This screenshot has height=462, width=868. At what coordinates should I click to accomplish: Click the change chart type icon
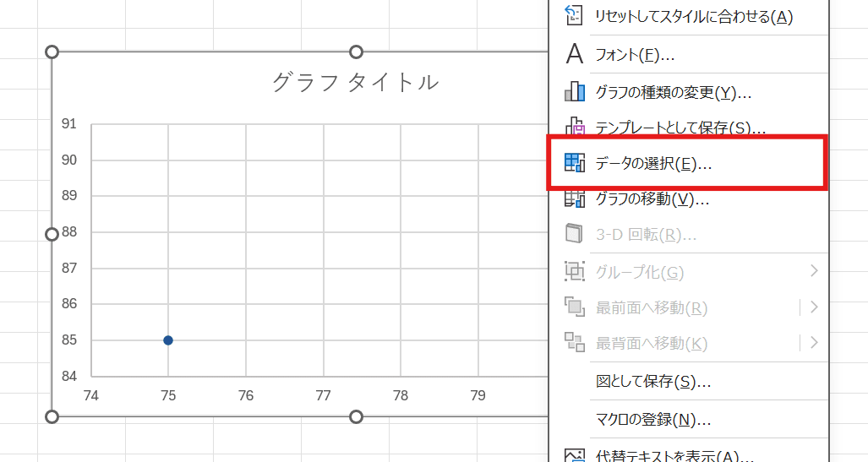[575, 91]
